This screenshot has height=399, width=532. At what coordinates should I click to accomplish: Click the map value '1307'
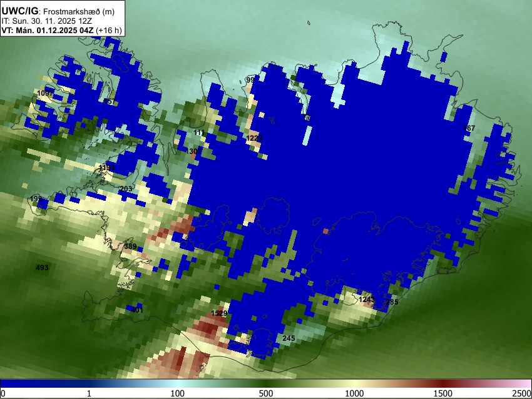pos(194,151)
